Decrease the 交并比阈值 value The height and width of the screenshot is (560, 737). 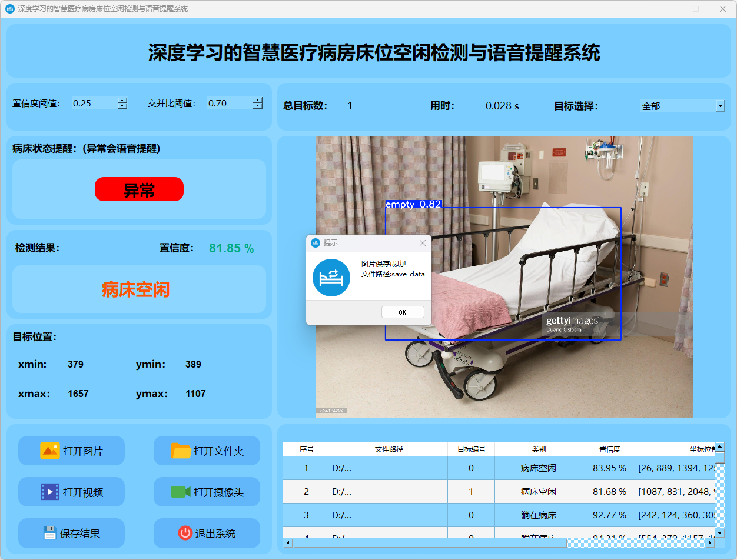tap(257, 106)
